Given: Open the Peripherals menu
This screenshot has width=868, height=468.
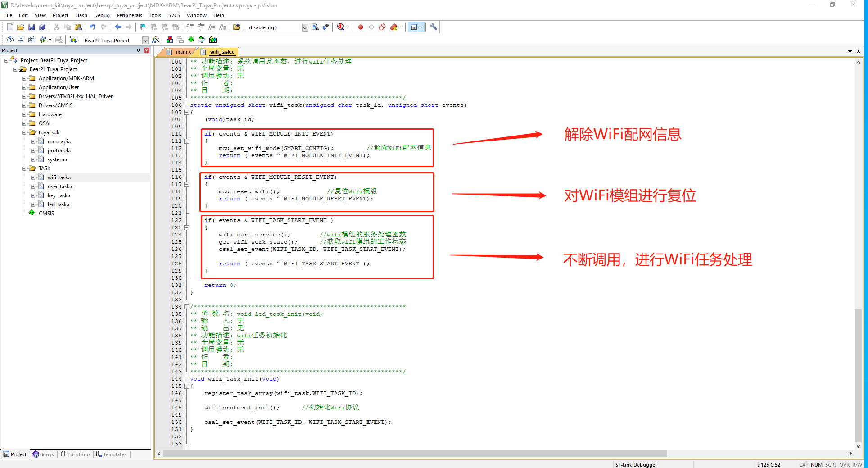Looking at the screenshot, I should 129,15.
